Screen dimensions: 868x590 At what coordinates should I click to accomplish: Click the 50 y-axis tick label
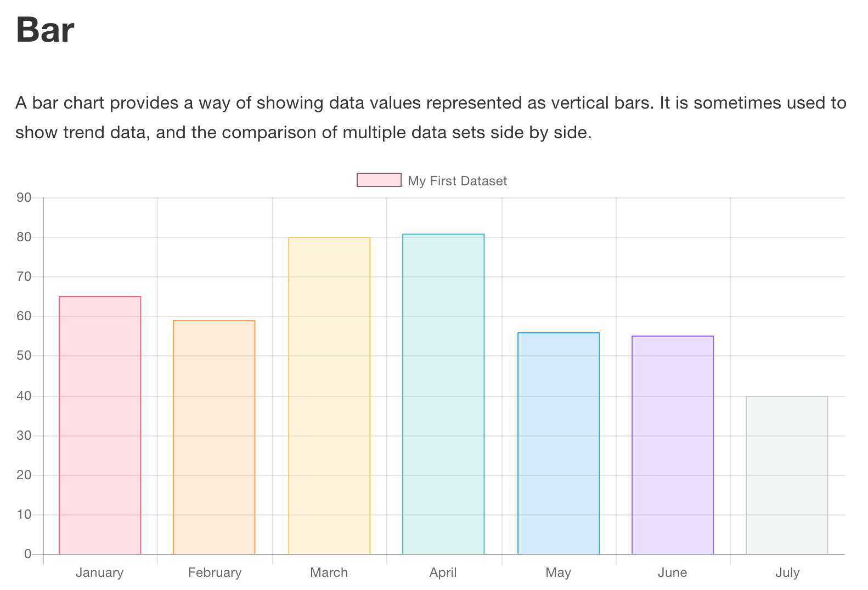click(24, 356)
